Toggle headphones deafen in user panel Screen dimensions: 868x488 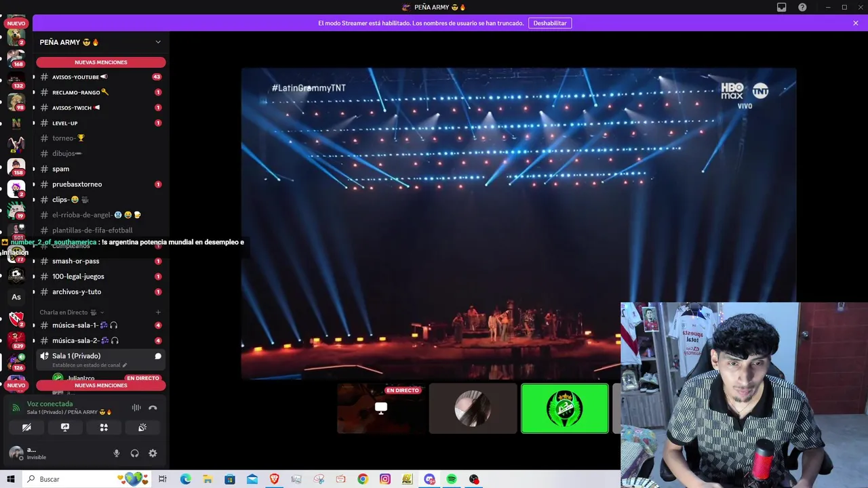click(x=134, y=453)
